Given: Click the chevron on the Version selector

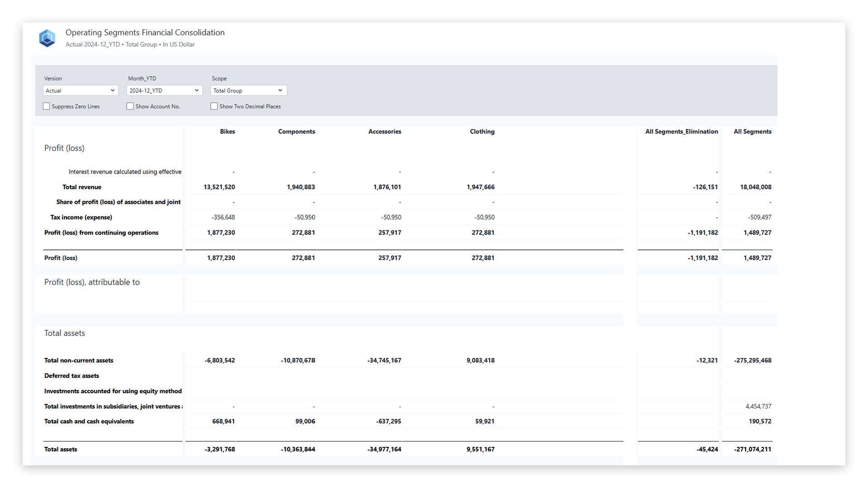Looking at the screenshot, I should [113, 90].
